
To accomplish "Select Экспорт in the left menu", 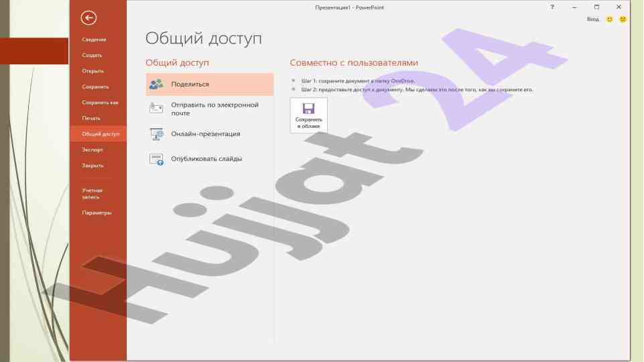I will pos(92,149).
